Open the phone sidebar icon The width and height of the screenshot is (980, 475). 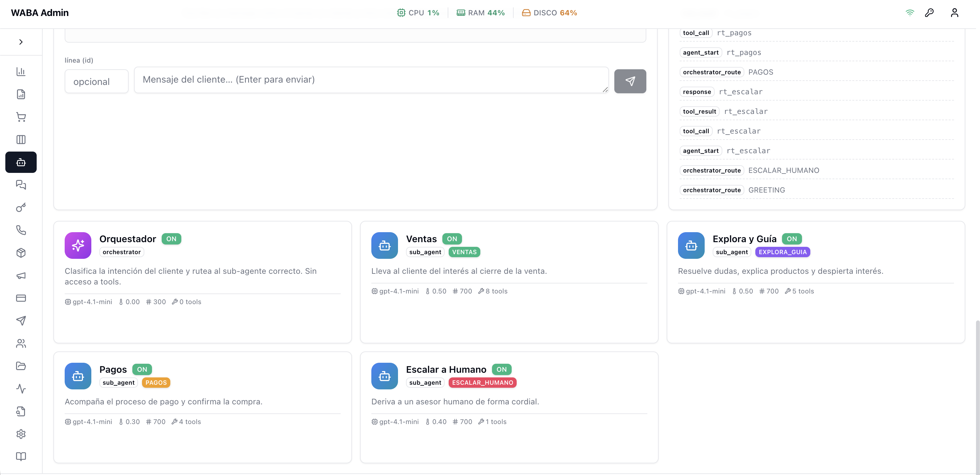pos(21,230)
